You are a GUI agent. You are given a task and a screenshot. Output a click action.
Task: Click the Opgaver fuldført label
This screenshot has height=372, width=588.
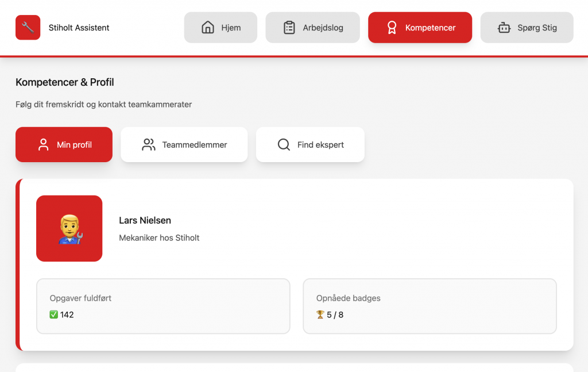point(80,298)
